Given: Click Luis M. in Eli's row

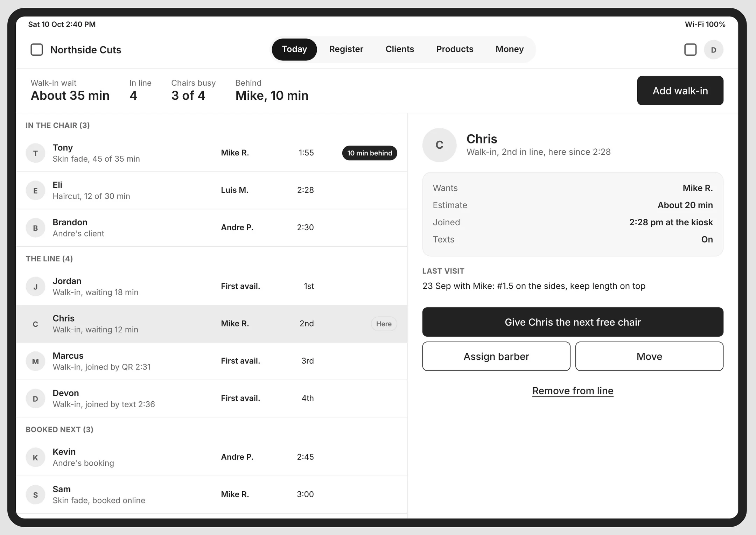Looking at the screenshot, I should pyautogui.click(x=234, y=190).
